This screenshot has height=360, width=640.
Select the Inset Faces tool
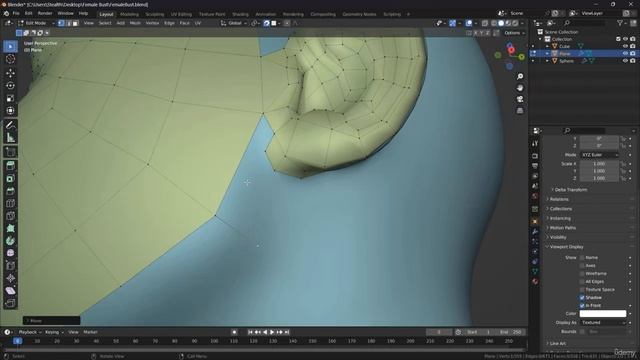coord(10,178)
